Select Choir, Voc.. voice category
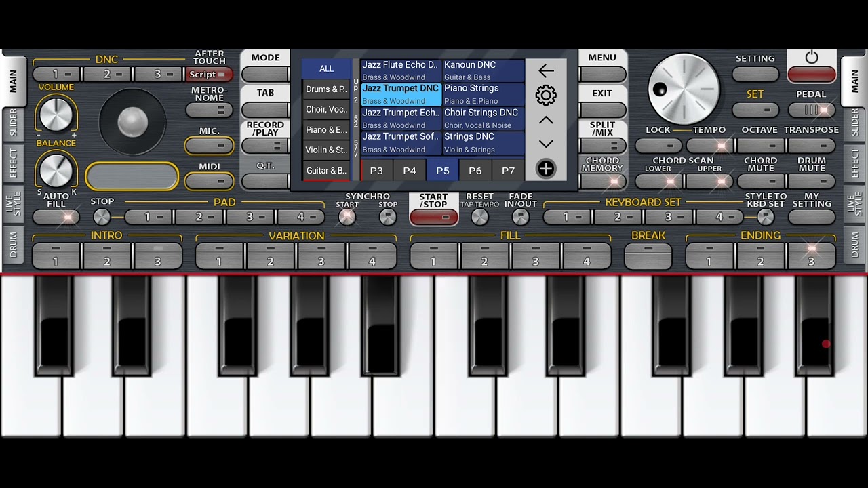The height and width of the screenshot is (488, 868). (x=326, y=110)
